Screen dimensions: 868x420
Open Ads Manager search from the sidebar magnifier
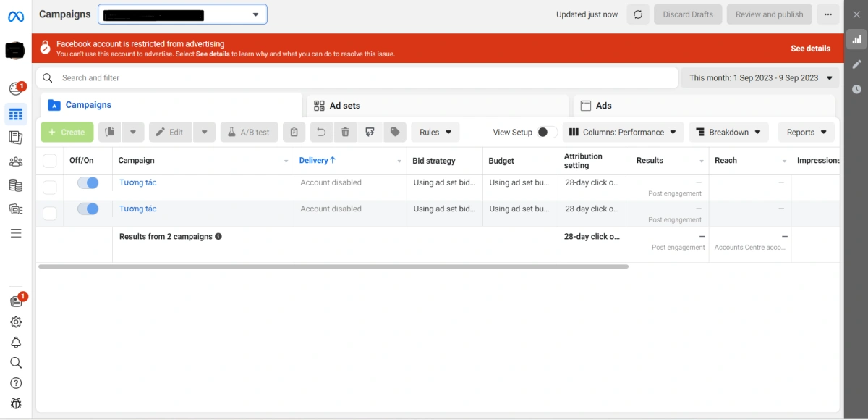click(x=16, y=363)
